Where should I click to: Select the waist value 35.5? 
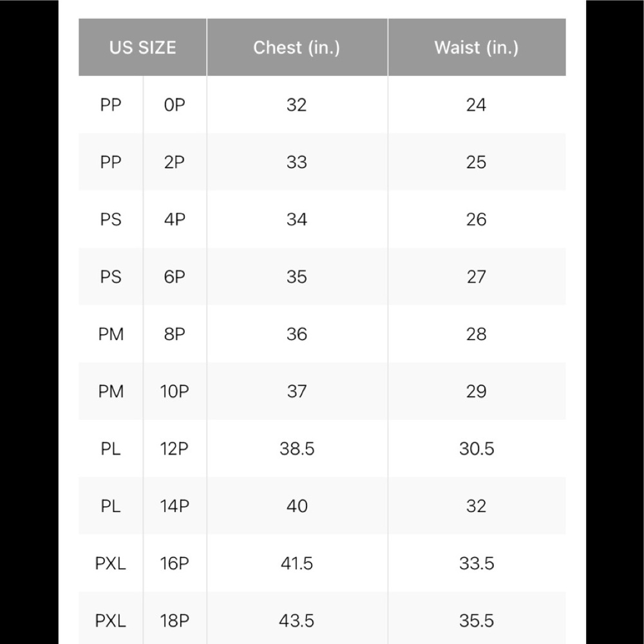tap(477, 621)
